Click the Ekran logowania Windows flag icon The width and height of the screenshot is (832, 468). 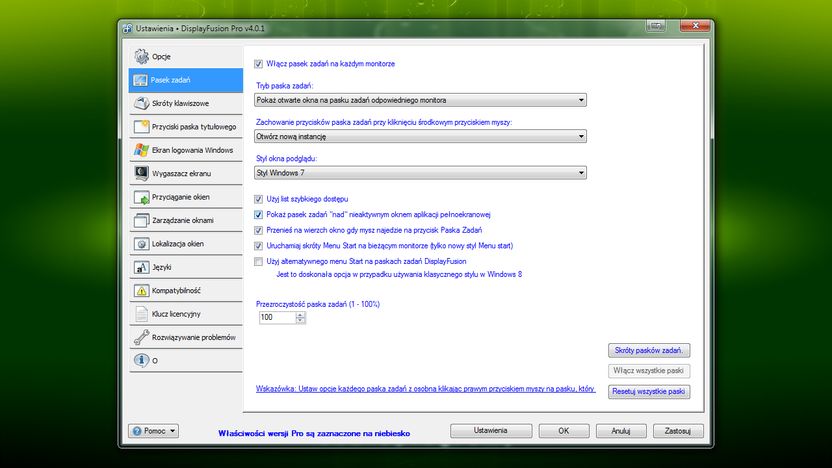click(141, 150)
